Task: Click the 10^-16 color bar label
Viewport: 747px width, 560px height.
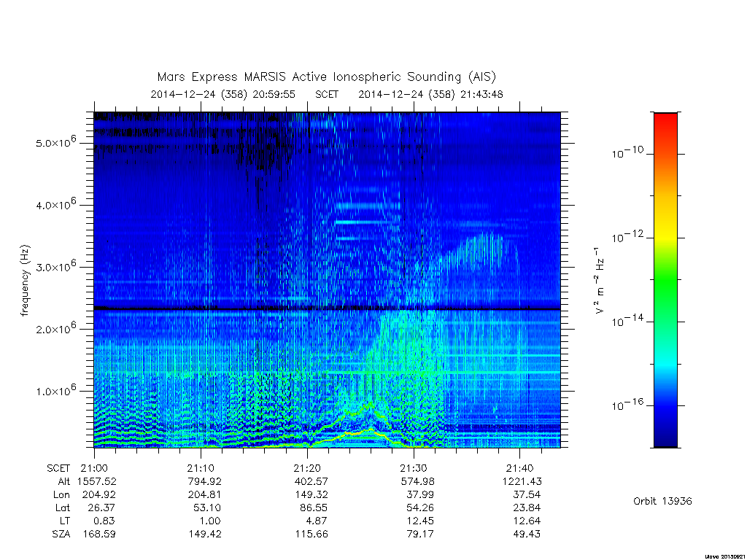Action: click(x=627, y=405)
